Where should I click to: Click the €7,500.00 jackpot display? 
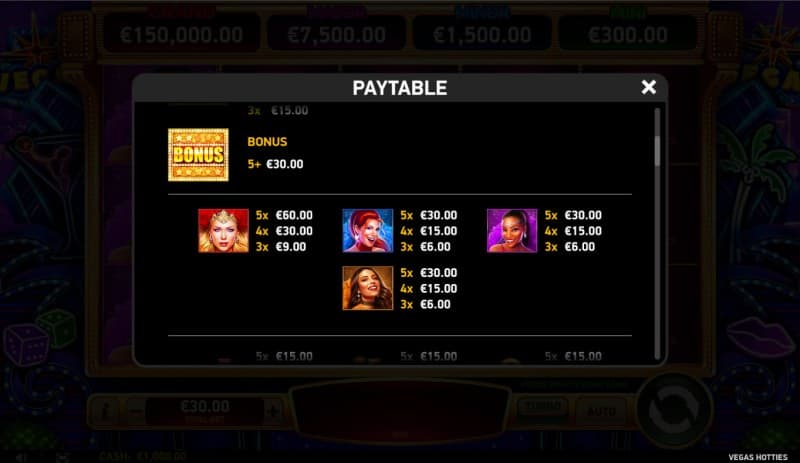point(336,35)
